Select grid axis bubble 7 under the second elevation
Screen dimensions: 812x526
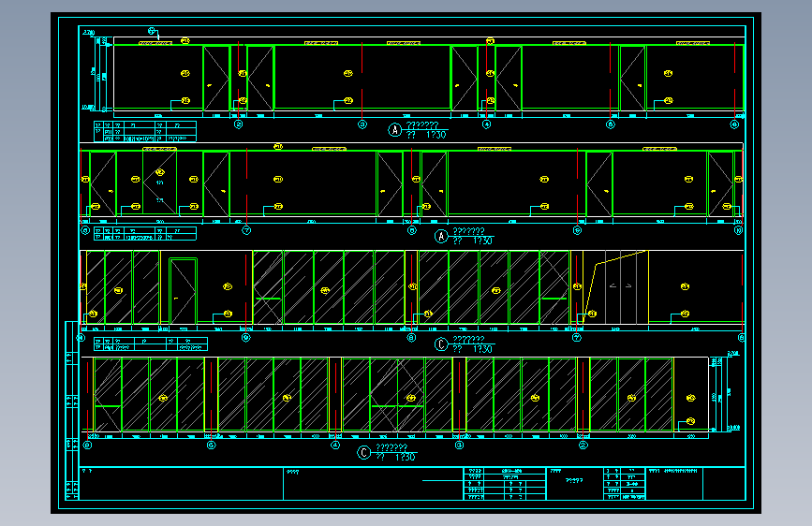pyautogui.click(x=246, y=230)
